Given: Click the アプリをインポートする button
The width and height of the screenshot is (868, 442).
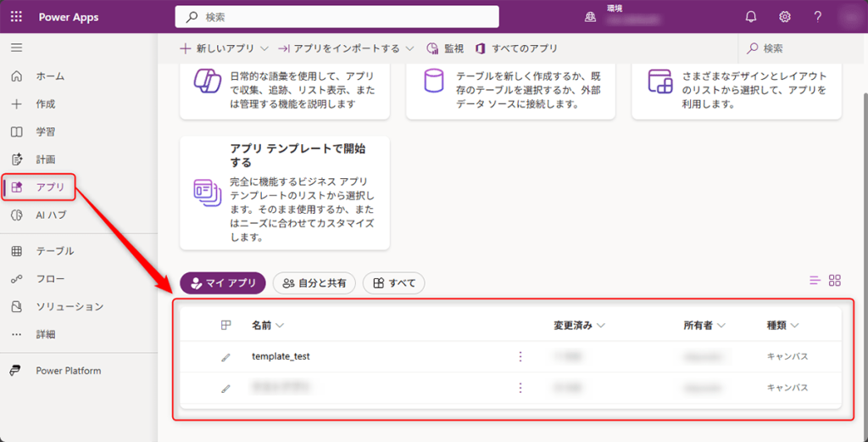Looking at the screenshot, I should [339, 48].
